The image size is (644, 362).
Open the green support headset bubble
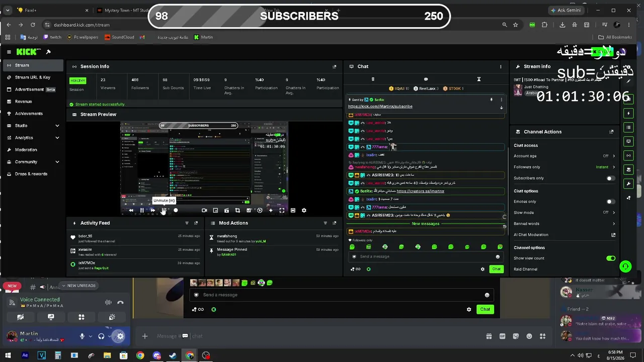tap(625, 266)
